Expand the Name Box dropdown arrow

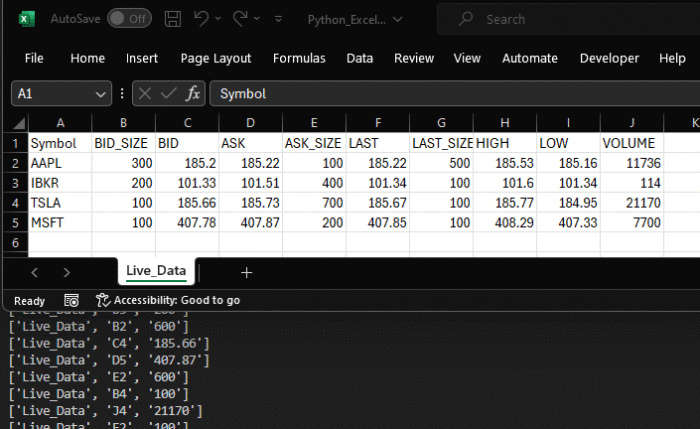coord(100,94)
